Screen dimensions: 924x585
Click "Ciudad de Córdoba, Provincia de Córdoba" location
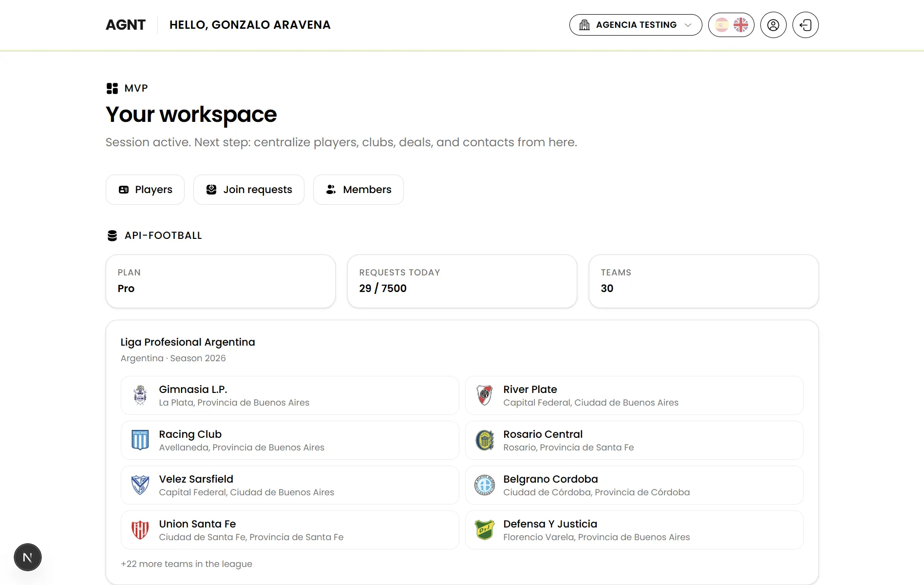596,492
